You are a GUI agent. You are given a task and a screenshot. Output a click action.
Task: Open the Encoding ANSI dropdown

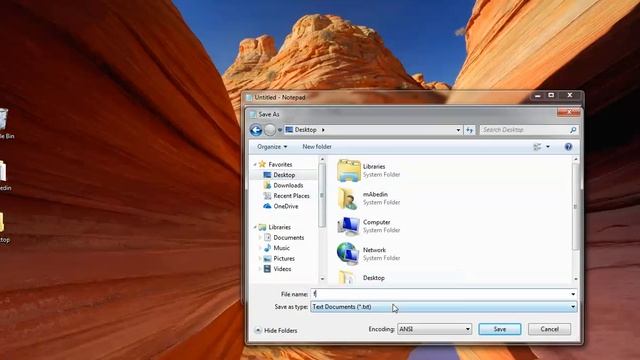434,329
